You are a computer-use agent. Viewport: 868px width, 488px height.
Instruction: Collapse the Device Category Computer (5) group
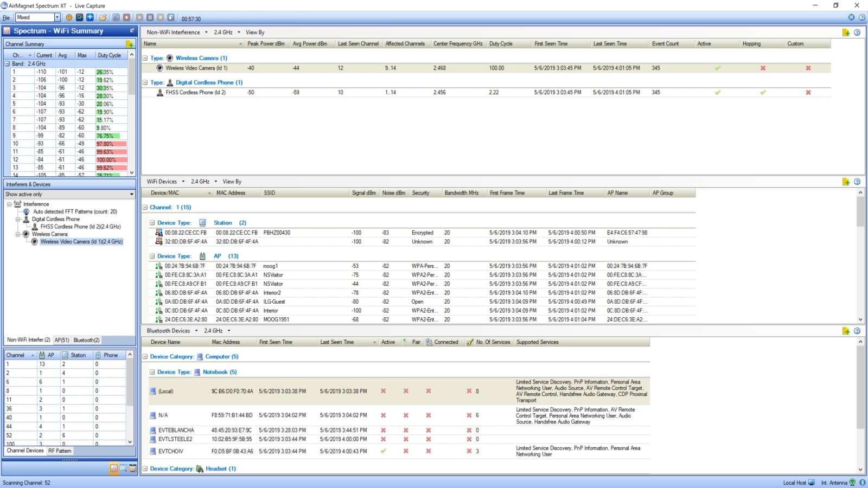[x=145, y=357]
